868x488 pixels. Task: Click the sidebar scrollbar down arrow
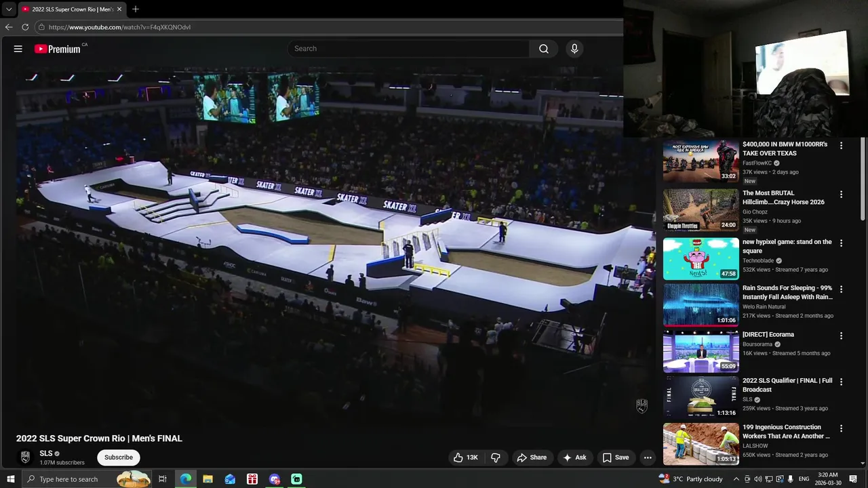click(x=863, y=464)
